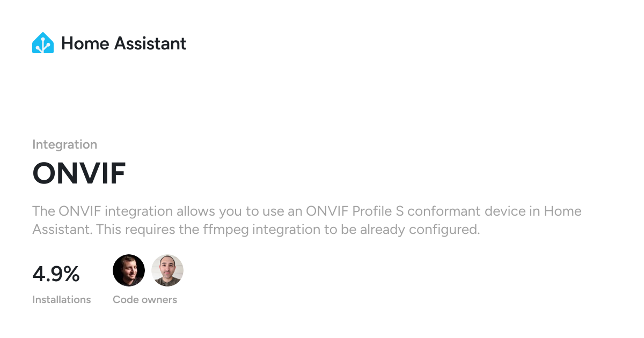Viewport: 644px width, 338px height.
Task: Click the avatar of the bearded code owner
Action: pyautogui.click(x=129, y=270)
